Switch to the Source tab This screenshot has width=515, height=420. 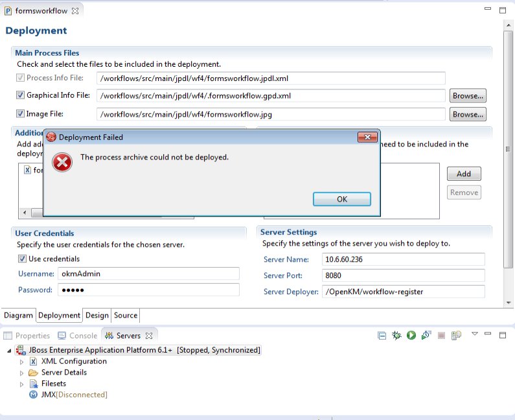[126, 316]
